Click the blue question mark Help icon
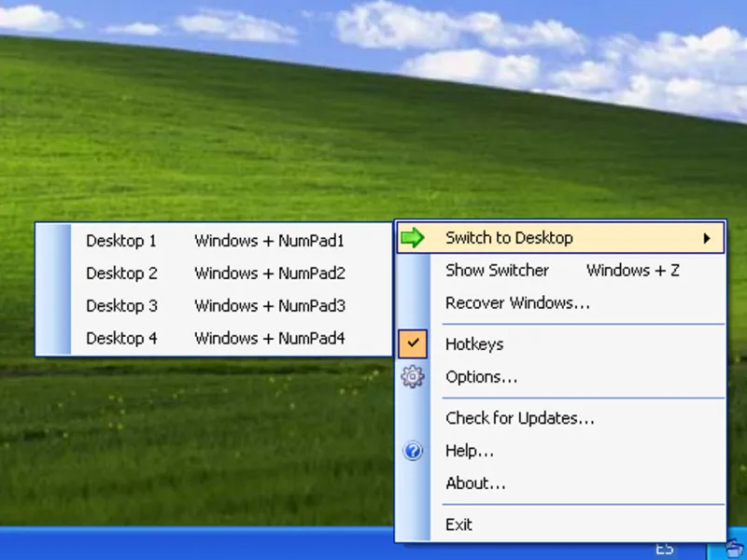The width and height of the screenshot is (747, 560). tap(413, 451)
